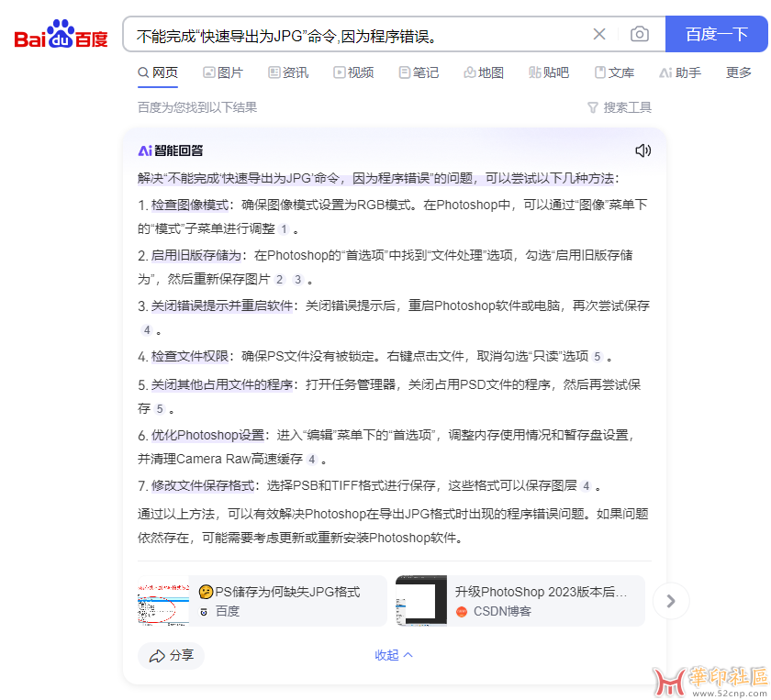Click highlighted text 关闭其他占用文件的程序
The height and width of the screenshot is (700, 771).
tap(222, 385)
